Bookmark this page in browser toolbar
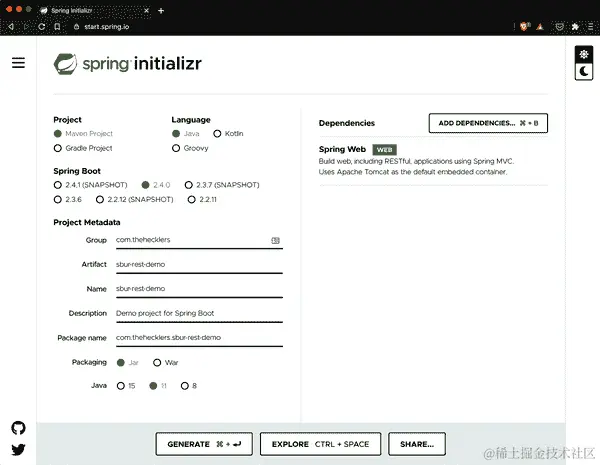600x465 pixels. [57, 26]
